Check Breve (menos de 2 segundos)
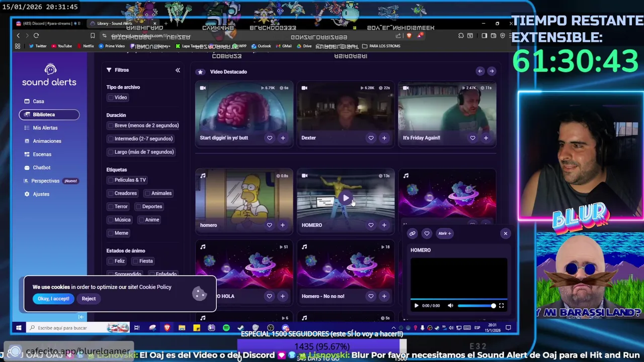644x362 pixels. [x=111, y=126]
